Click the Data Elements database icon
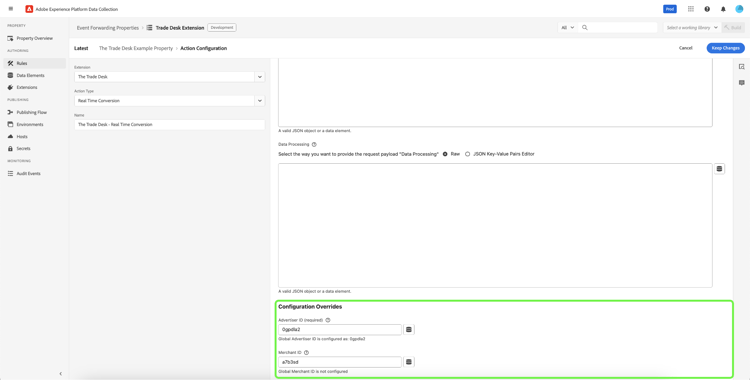The height and width of the screenshot is (380, 750). (11, 75)
